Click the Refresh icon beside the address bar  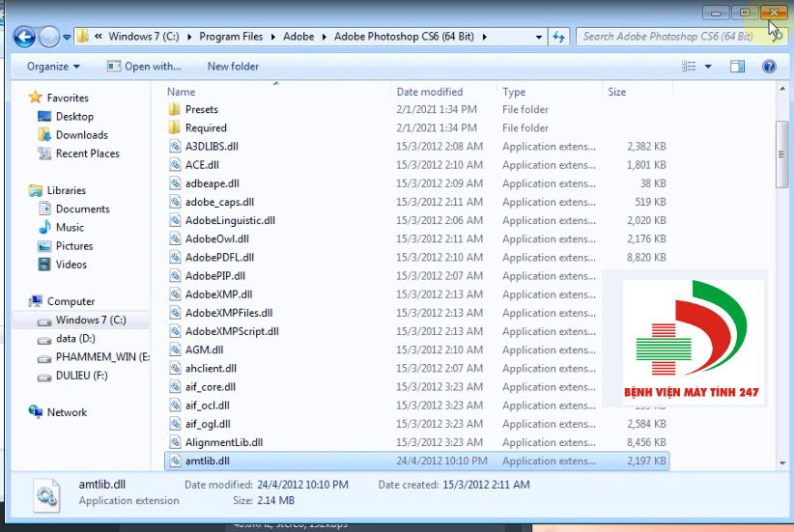coord(558,37)
